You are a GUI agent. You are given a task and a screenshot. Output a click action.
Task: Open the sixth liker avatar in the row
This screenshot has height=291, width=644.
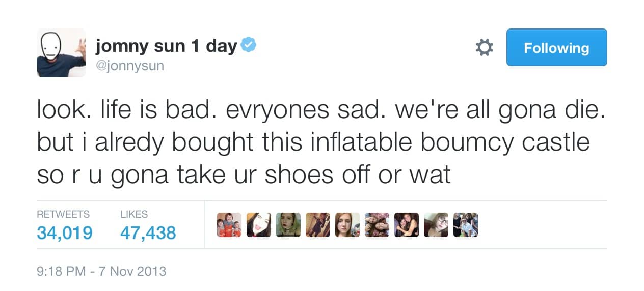377,225
